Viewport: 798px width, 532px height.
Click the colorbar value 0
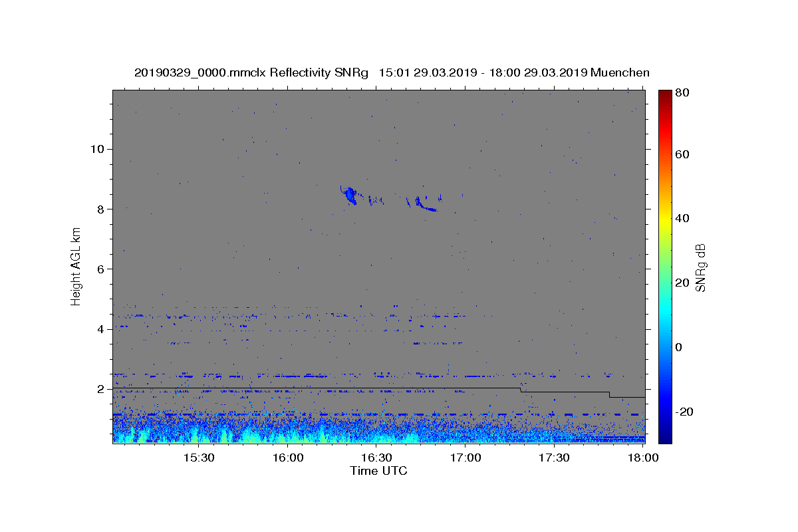coord(679,347)
